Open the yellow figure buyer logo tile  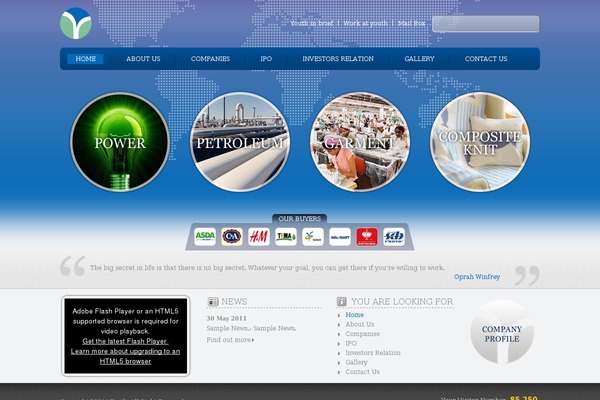tap(313, 237)
